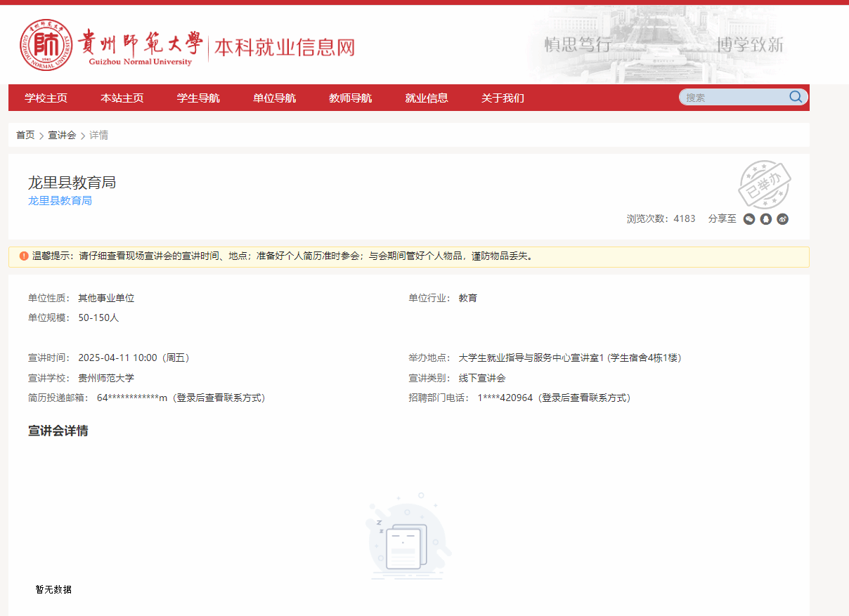Go to 本站主页 in the navigation bar

[x=122, y=98]
